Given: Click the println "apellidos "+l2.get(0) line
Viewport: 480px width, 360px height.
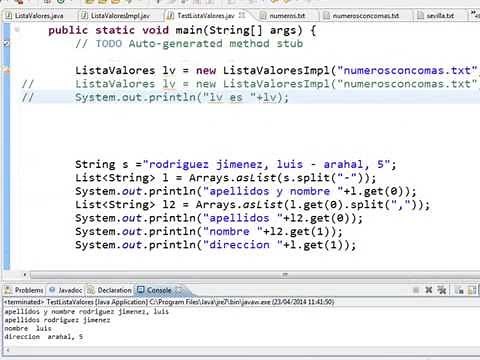Looking at the screenshot, I should (219, 218).
